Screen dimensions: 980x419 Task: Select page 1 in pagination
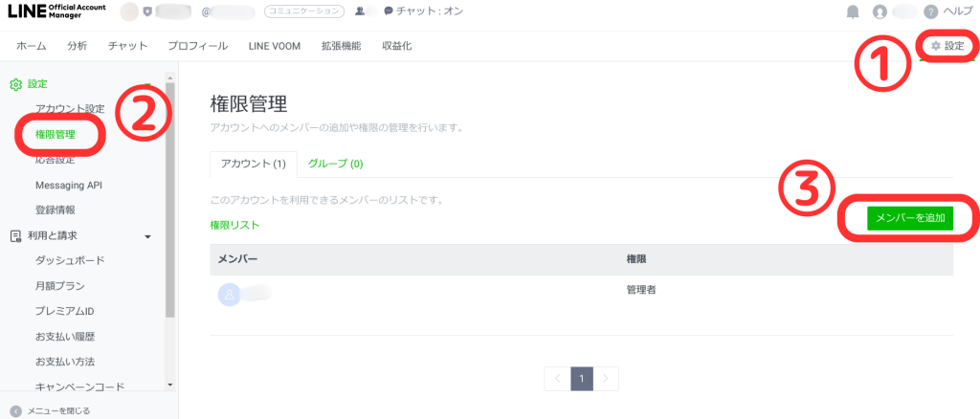(582, 379)
